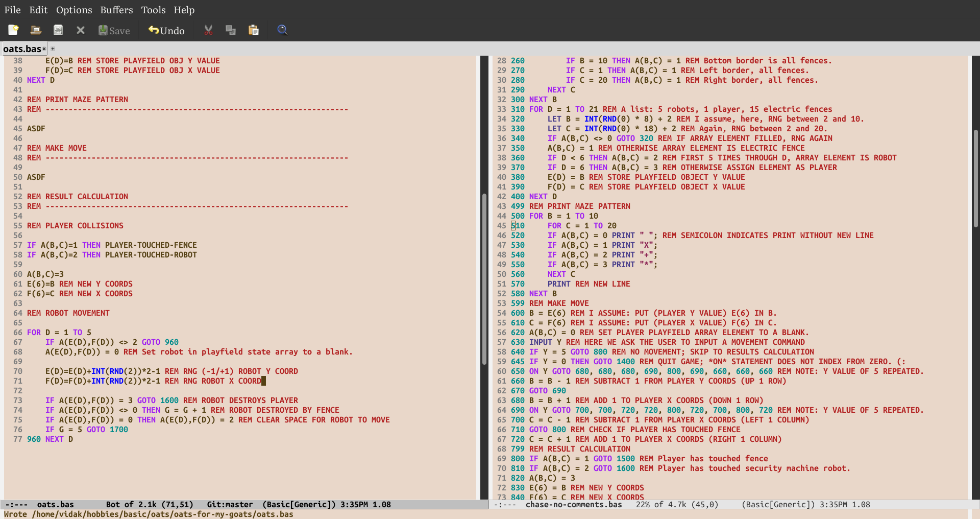980x519 pixels.
Task: Close the oats.bas tab
Action: 44,49
